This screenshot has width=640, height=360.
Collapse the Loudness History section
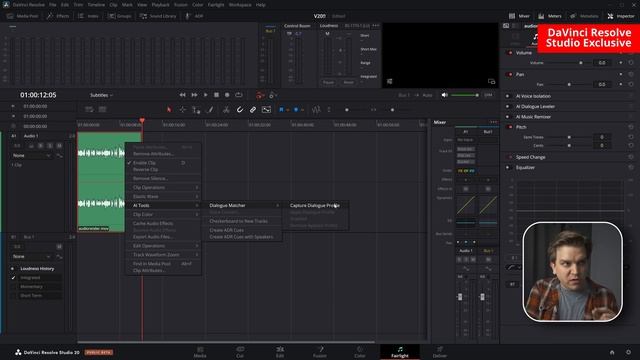click(13, 269)
